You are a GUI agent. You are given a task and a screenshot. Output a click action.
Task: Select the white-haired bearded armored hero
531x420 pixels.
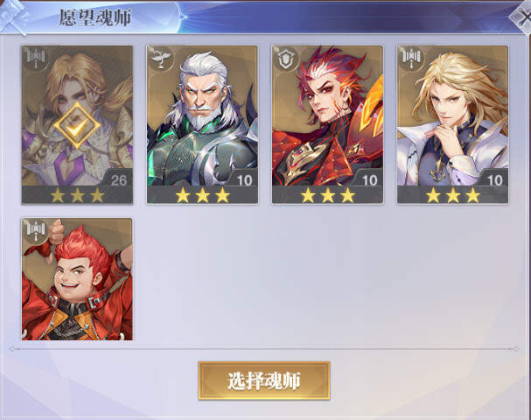(x=202, y=124)
